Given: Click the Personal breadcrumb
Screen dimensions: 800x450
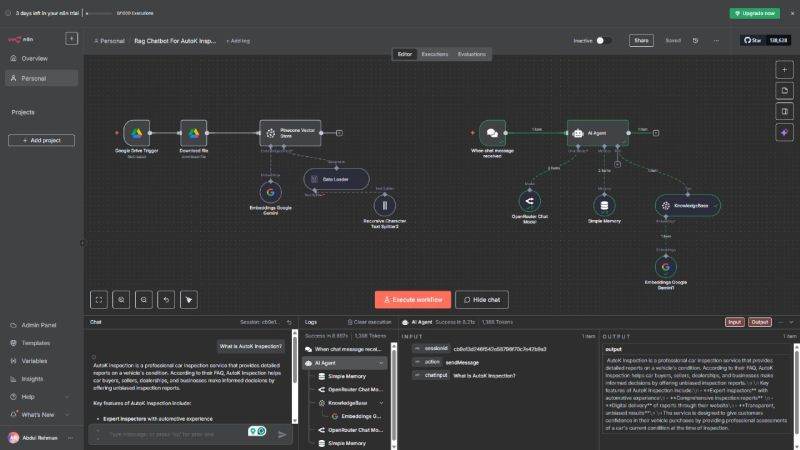Looking at the screenshot, I should 109,41.
